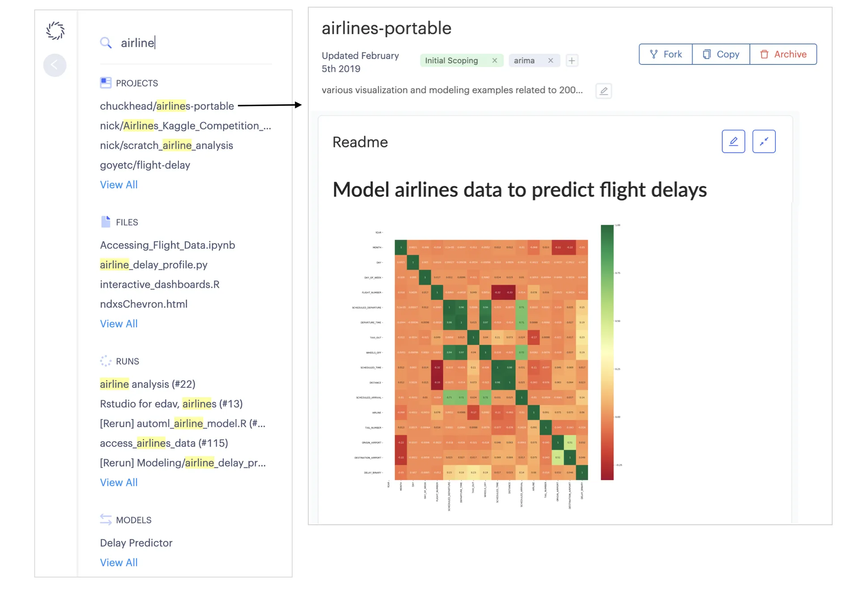Viewport: 868px width, 591px height.
Task: Click the search magnifier icon
Action: 106,43
